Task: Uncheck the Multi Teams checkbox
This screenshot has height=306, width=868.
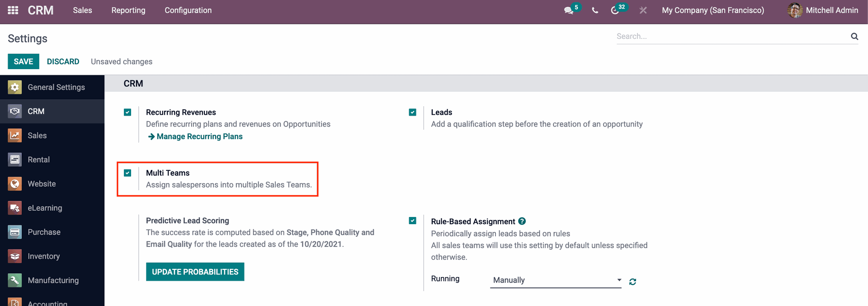Action: [x=127, y=173]
